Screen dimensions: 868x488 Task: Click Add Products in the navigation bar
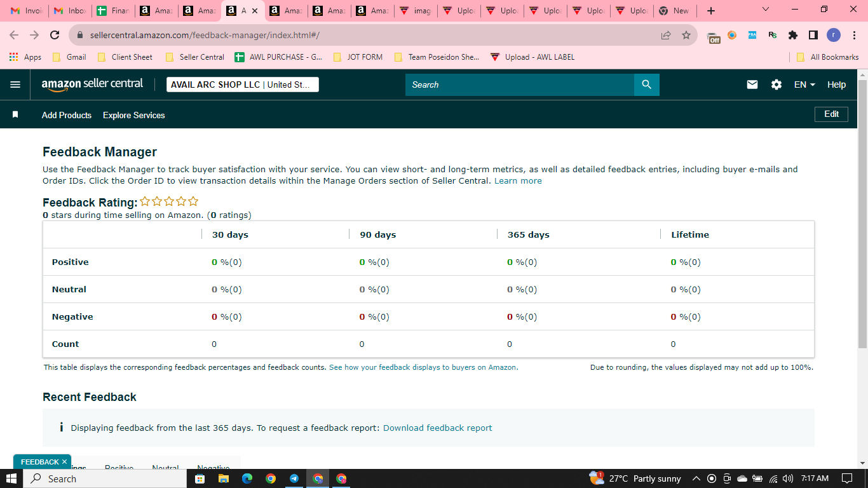pyautogui.click(x=67, y=115)
